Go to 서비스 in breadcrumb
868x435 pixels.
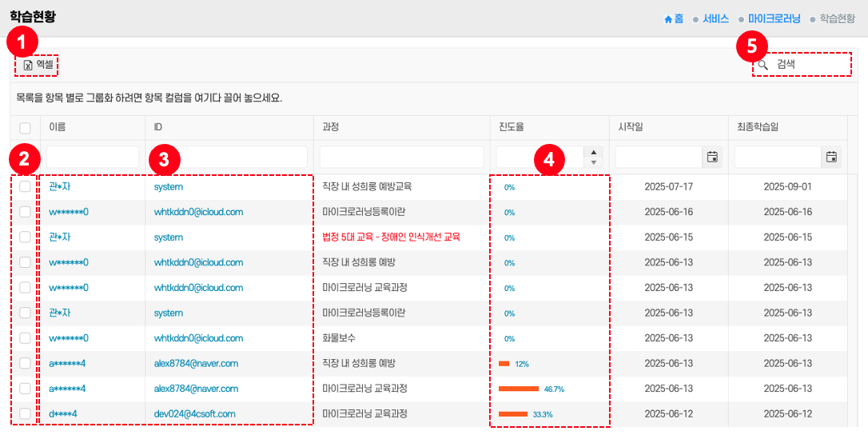715,18
